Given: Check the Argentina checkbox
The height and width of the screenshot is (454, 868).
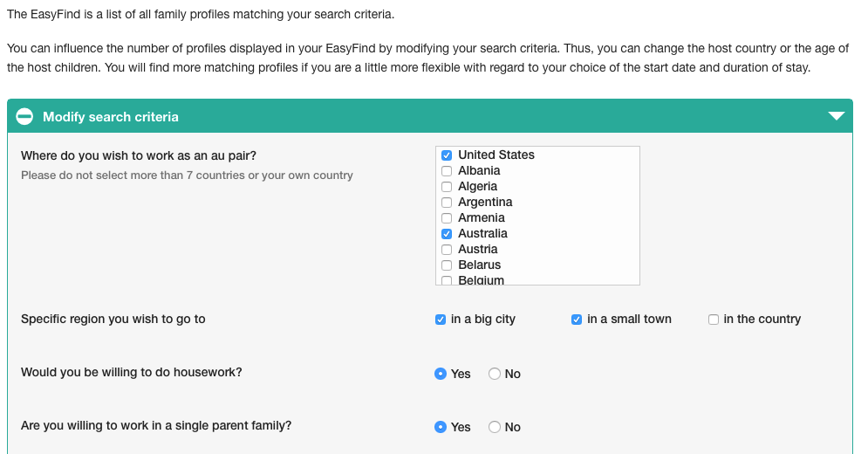Looking at the screenshot, I should [447, 203].
